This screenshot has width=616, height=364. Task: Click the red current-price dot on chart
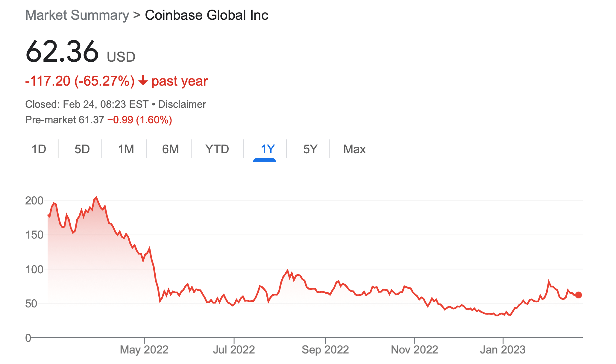(x=579, y=295)
